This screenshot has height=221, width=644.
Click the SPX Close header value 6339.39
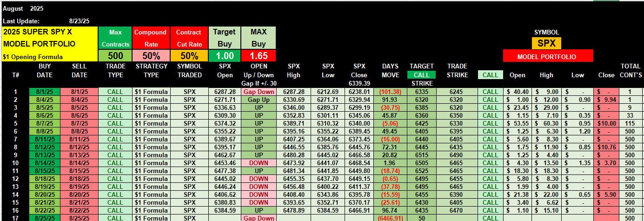coord(359,83)
